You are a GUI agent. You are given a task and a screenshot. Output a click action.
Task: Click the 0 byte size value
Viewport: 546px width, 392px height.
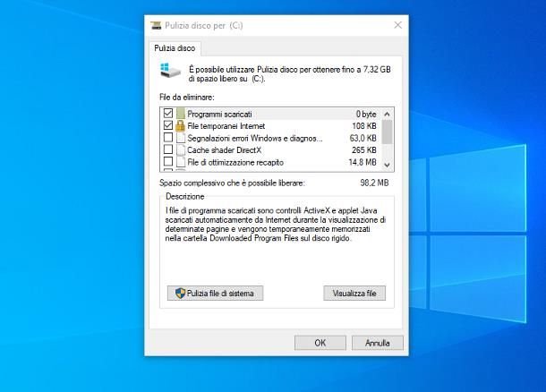point(366,114)
